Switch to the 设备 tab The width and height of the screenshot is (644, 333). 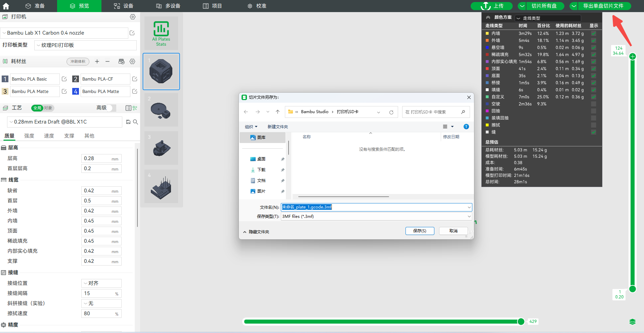coord(124,6)
